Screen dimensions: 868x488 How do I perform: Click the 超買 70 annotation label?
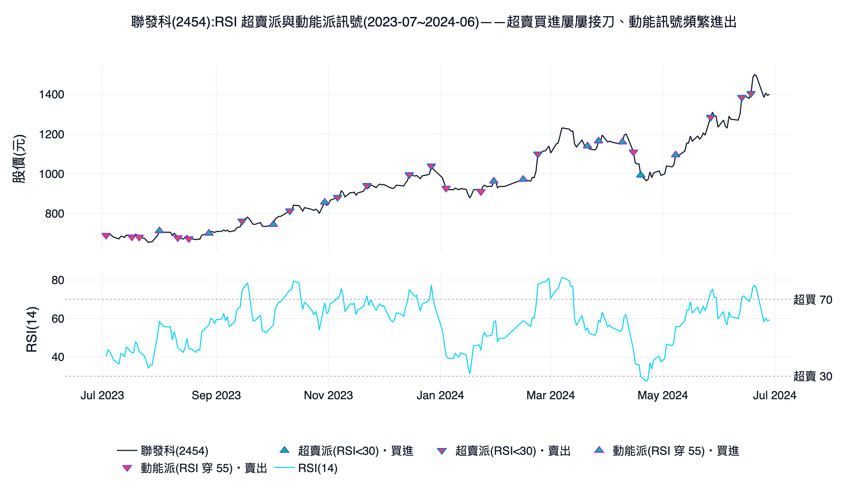[x=813, y=300]
